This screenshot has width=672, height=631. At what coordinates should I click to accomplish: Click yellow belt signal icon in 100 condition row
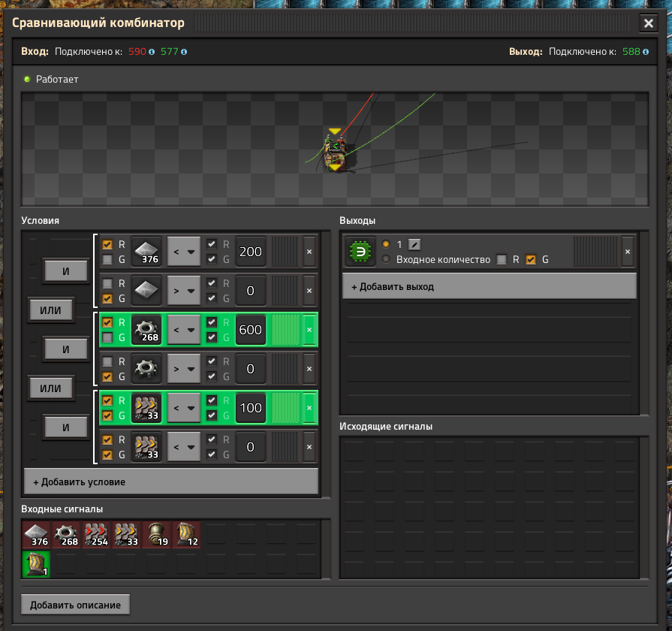146,408
